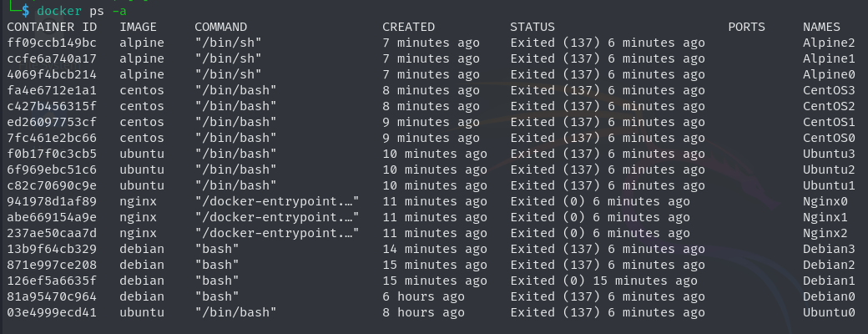Click the IMAGE column header
Screen dimensions: 868x334
pos(138,27)
